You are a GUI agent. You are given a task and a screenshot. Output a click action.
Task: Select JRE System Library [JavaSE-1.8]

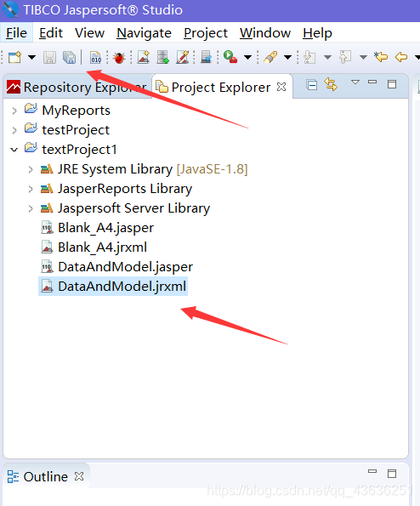[152, 169]
